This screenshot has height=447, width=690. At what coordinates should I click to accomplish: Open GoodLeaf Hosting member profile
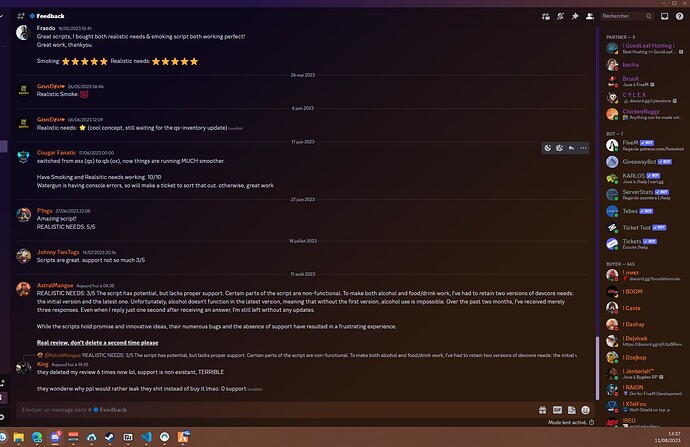pos(644,48)
